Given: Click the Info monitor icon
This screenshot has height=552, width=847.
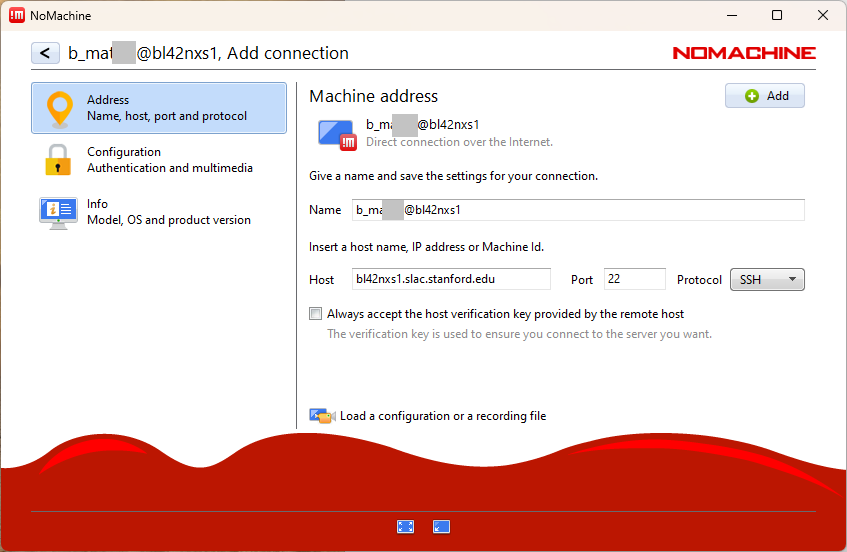Looking at the screenshot, I should tap(59, 212).
